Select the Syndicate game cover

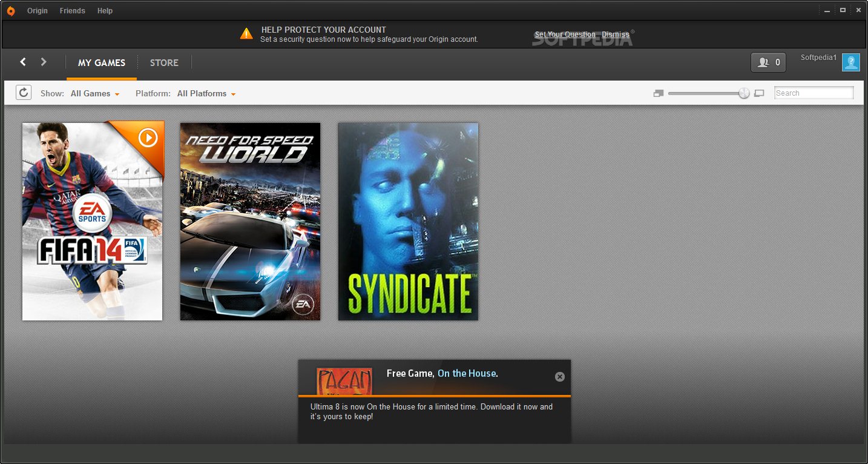(x=409, y=222)
